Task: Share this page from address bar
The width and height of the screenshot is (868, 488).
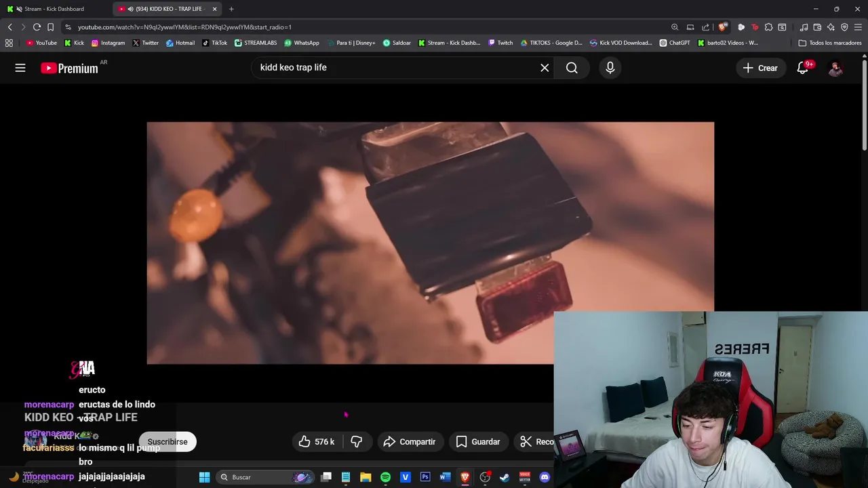Action: click(x=705, y=27)
